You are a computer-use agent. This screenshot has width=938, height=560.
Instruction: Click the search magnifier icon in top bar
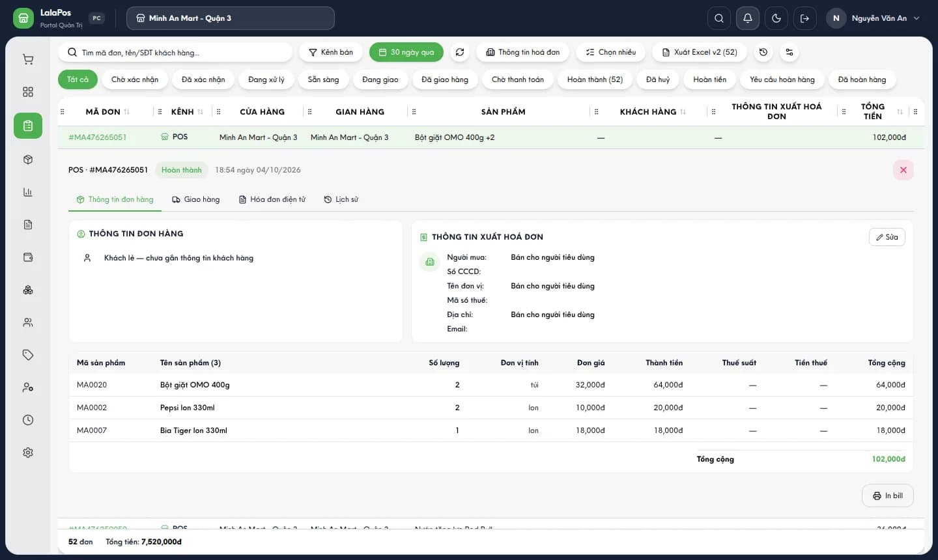(x=719, y=18)
